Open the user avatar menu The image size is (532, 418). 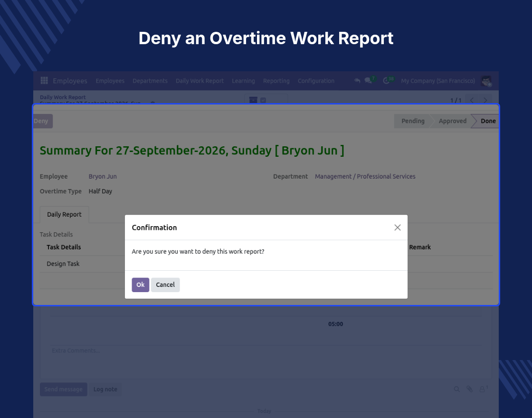pos(486,81)
